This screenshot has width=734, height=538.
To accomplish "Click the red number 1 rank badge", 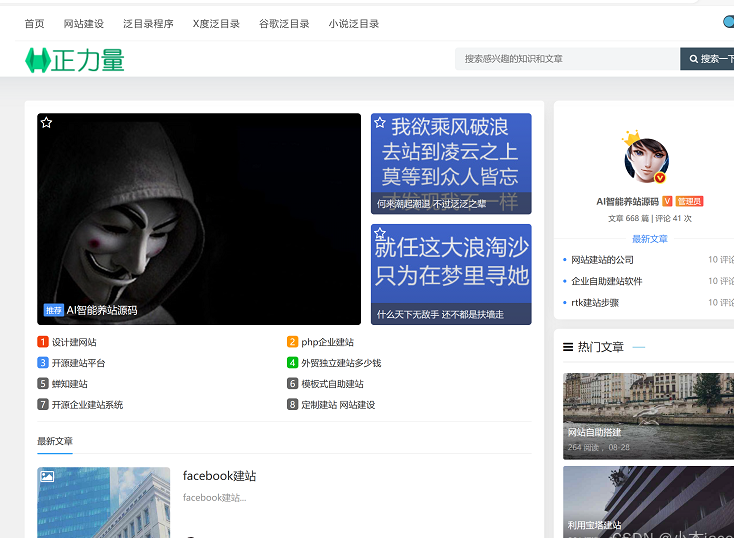I will [x=43, y=342].
